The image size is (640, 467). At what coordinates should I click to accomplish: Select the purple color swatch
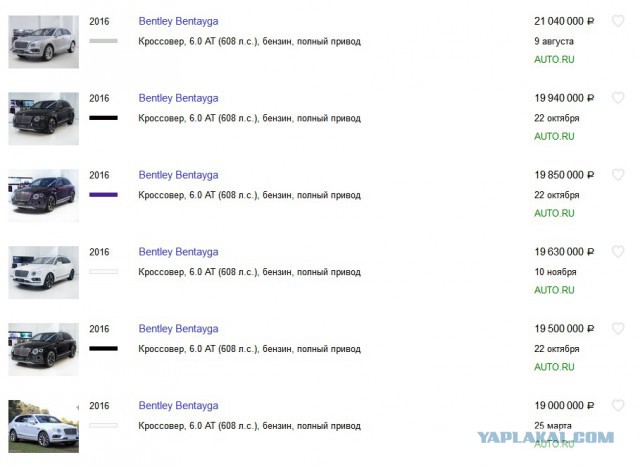[x=104, y=195]
